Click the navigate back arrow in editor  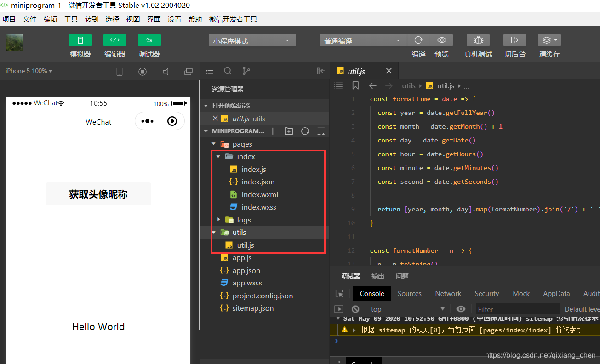tap(373, 85)
